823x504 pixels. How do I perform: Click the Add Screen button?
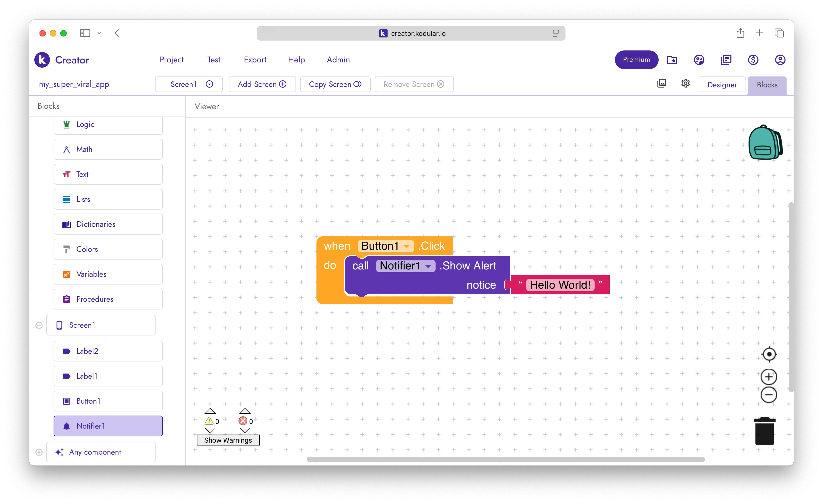[262, 84]
